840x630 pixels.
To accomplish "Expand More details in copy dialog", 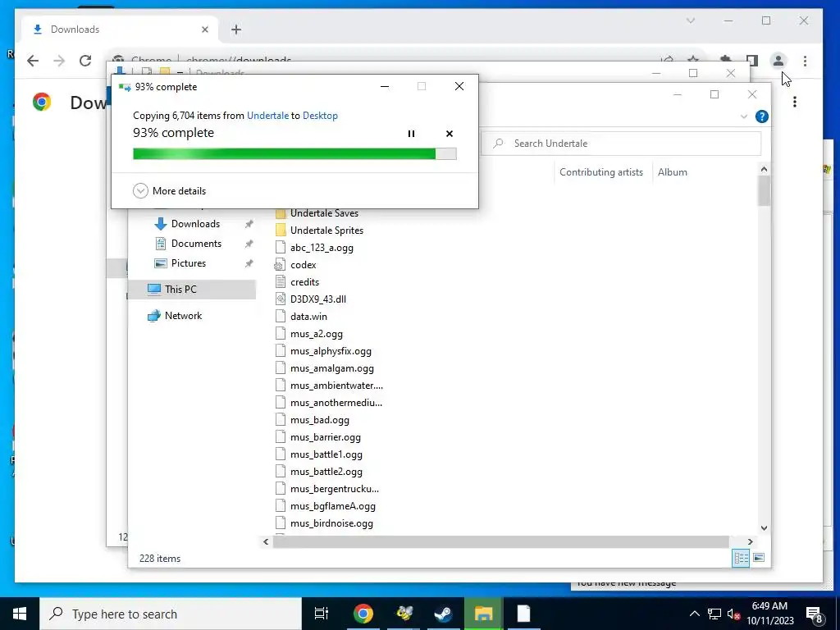I will coord(169,190).
